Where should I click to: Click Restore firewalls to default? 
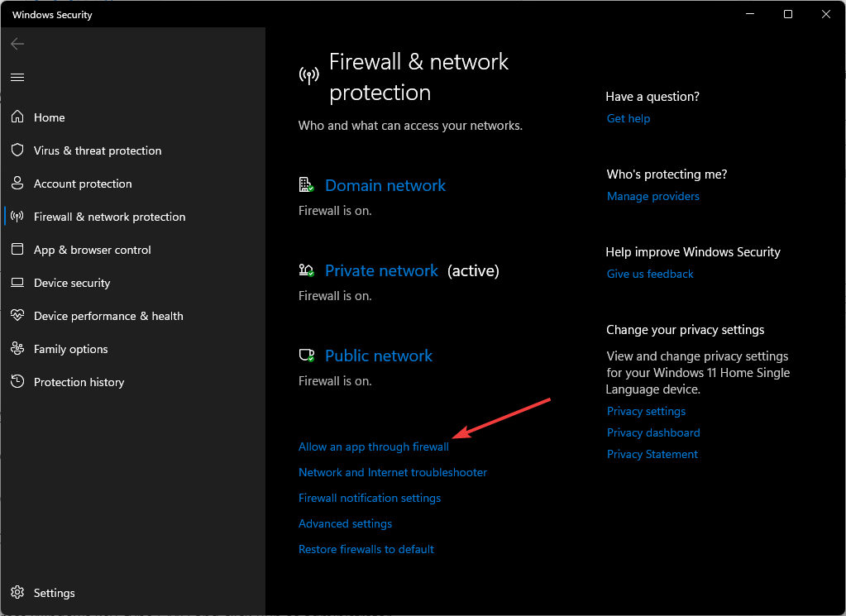click(366, 549)
